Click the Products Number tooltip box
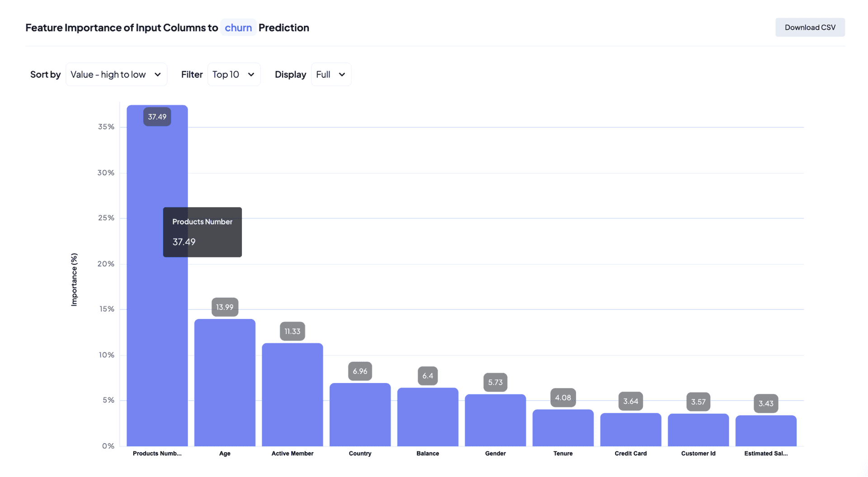 pyautogui.click(x=202, y=232)
